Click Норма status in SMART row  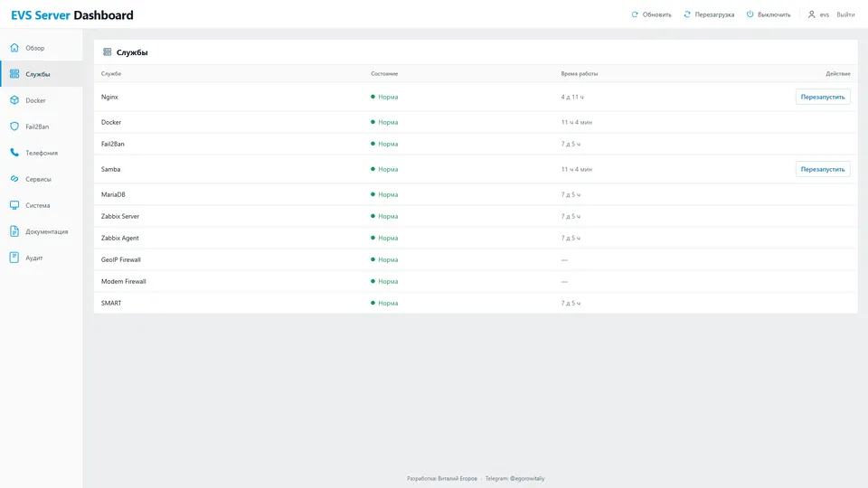tap(384, 304)
